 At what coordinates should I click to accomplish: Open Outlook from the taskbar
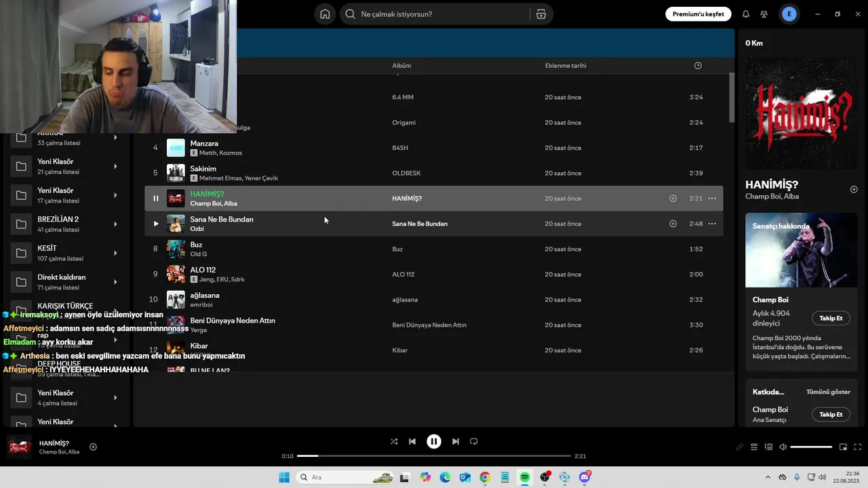[x=465, y=477]
